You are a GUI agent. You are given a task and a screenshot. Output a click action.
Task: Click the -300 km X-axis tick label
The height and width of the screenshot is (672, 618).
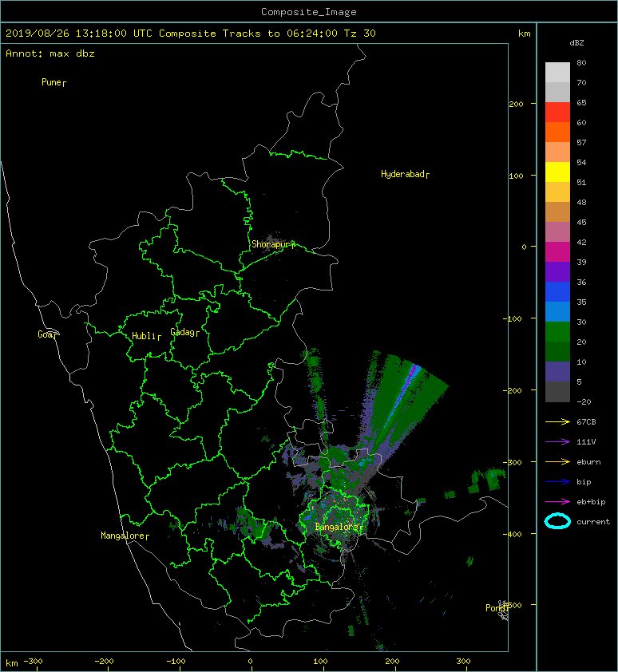click(x=33, y=662)
